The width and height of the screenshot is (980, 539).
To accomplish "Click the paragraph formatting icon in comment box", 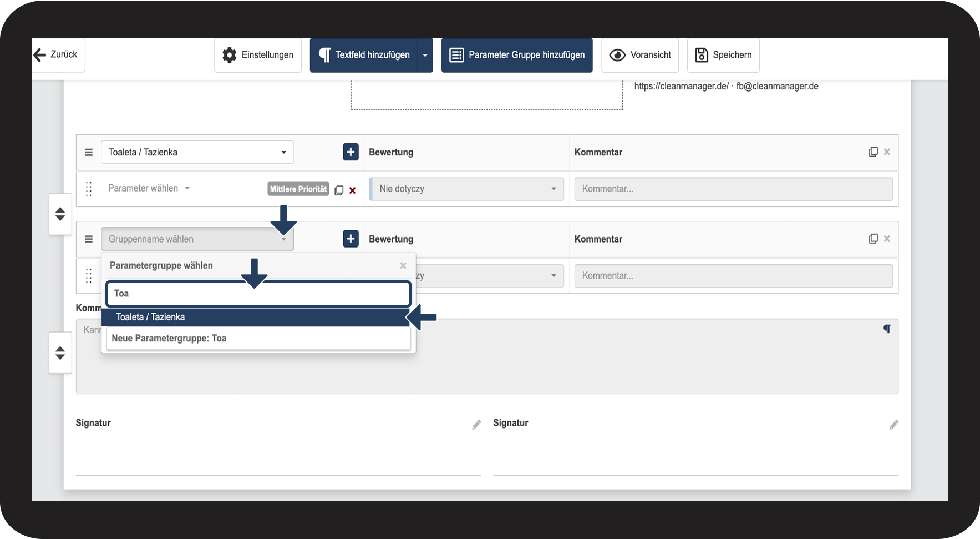I will 887,329.
